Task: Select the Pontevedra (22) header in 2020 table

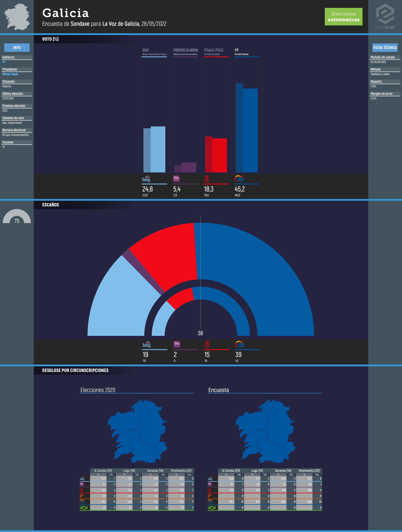Action: 181,470
